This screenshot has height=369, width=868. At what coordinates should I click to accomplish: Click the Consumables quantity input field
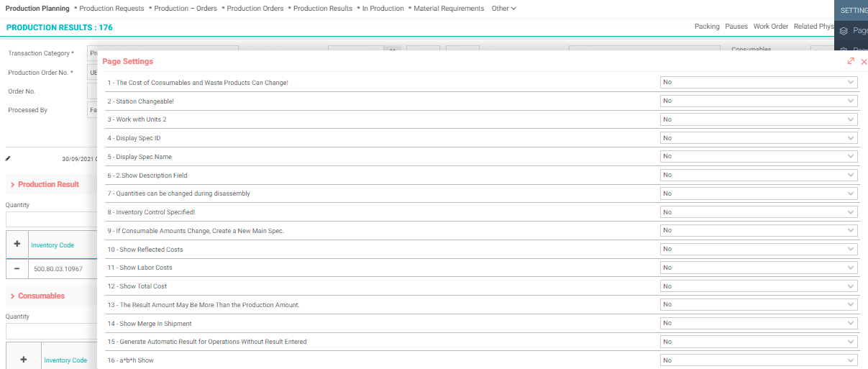51,331
